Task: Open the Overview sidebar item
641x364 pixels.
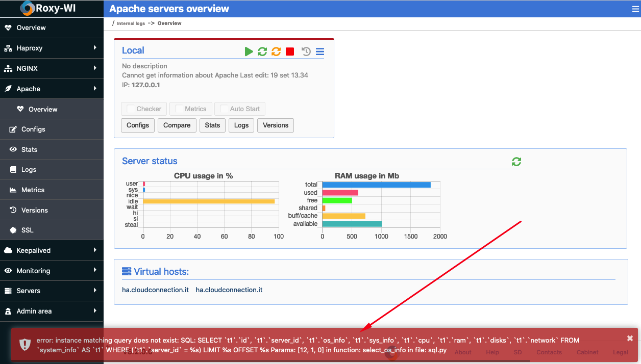Action: (52, 28)
